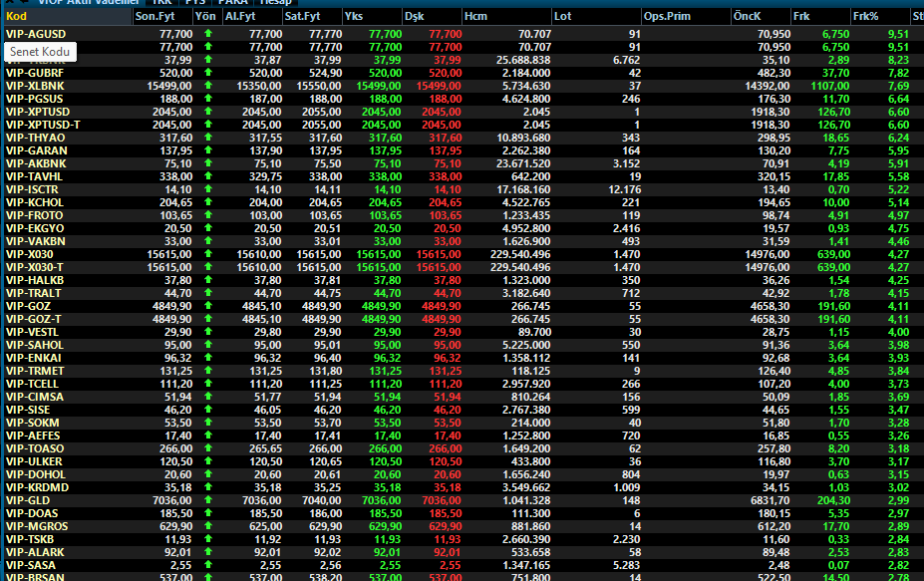The height and width of the screenshot is (581, 924).
Task: Click the green arrow in VIP-TAVHL row
Action: pyautogui.click(x=208, y=176)
